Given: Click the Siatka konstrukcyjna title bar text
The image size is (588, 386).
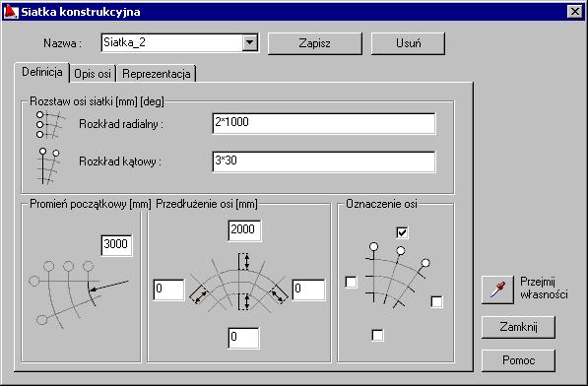Looking at the screenshot, I should click(81, 12).
